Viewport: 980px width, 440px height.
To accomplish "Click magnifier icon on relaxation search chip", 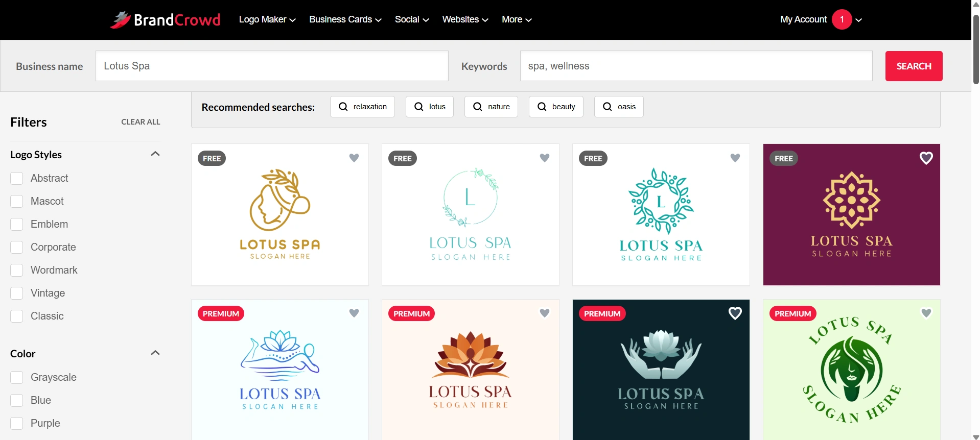I will [343, 107].
